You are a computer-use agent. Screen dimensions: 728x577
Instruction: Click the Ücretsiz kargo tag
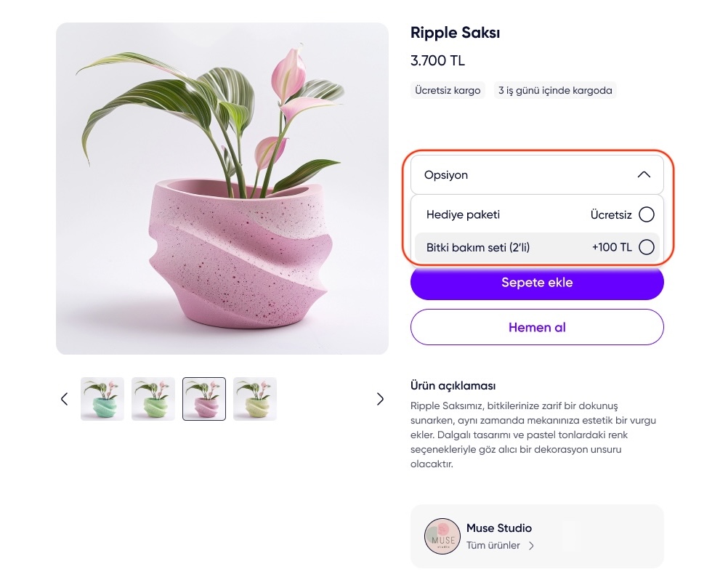coord(448,91)
